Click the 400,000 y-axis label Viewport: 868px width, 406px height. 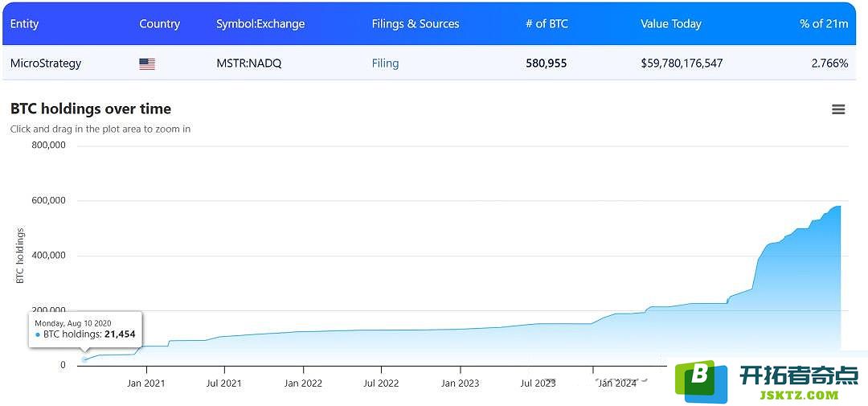[x=49, y=256]
